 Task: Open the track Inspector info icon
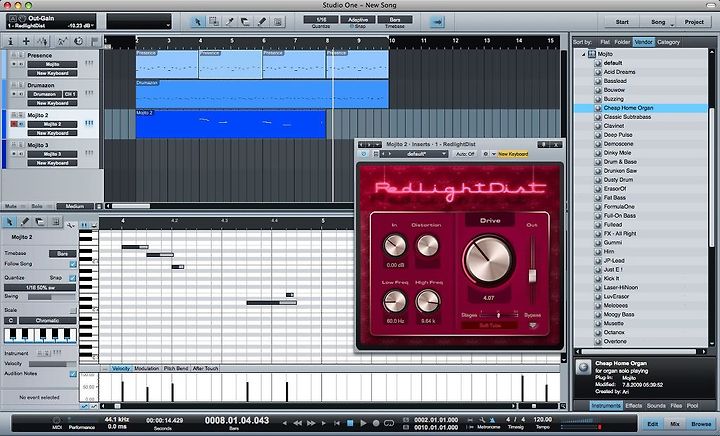(x=11, y=41)
